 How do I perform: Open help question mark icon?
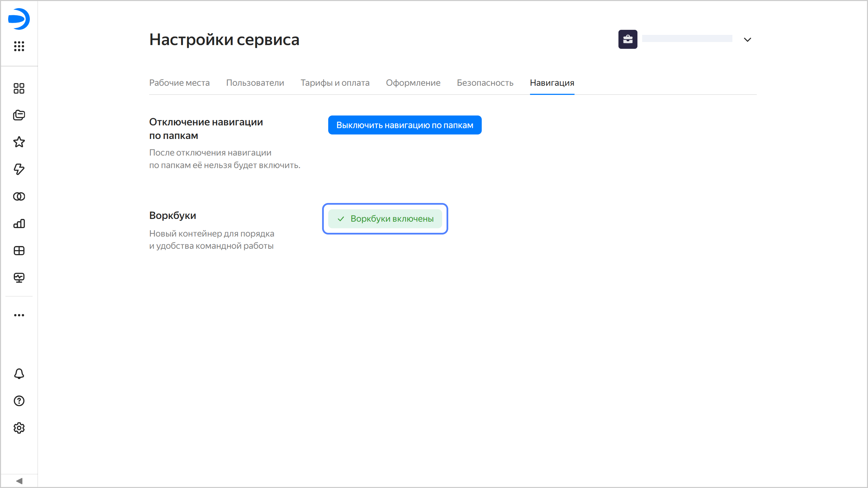tap(19, 401)
